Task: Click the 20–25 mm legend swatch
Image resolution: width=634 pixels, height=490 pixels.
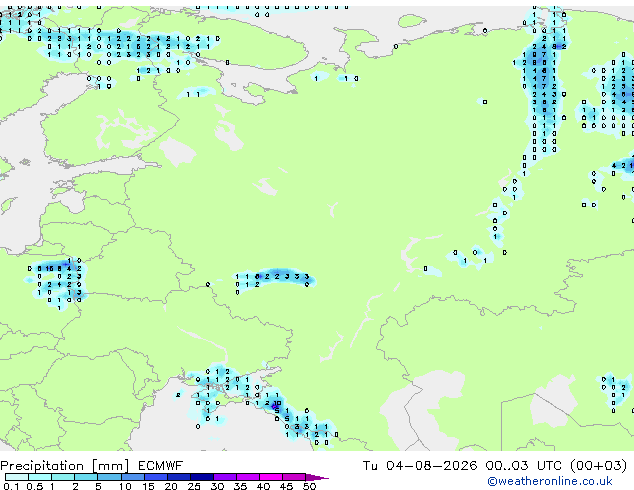Action: (179, 477)
